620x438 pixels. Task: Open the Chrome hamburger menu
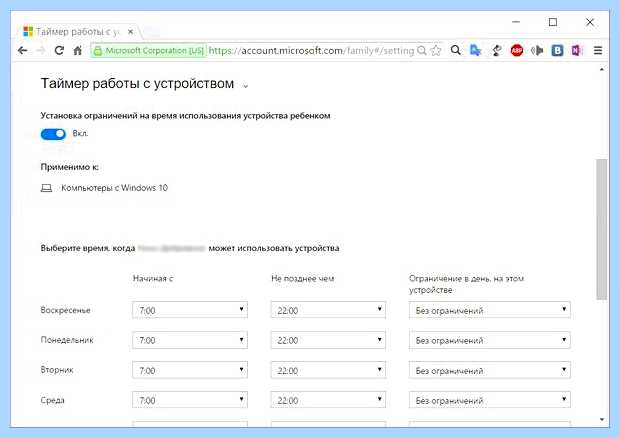tap(598, 51)
